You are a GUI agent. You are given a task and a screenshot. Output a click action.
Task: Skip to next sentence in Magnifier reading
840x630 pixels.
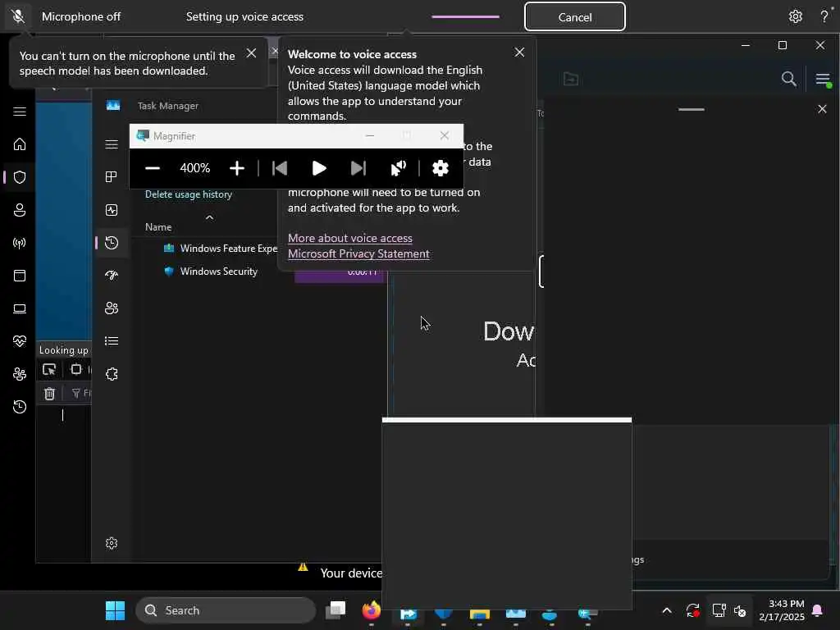(x=358, y=168)
